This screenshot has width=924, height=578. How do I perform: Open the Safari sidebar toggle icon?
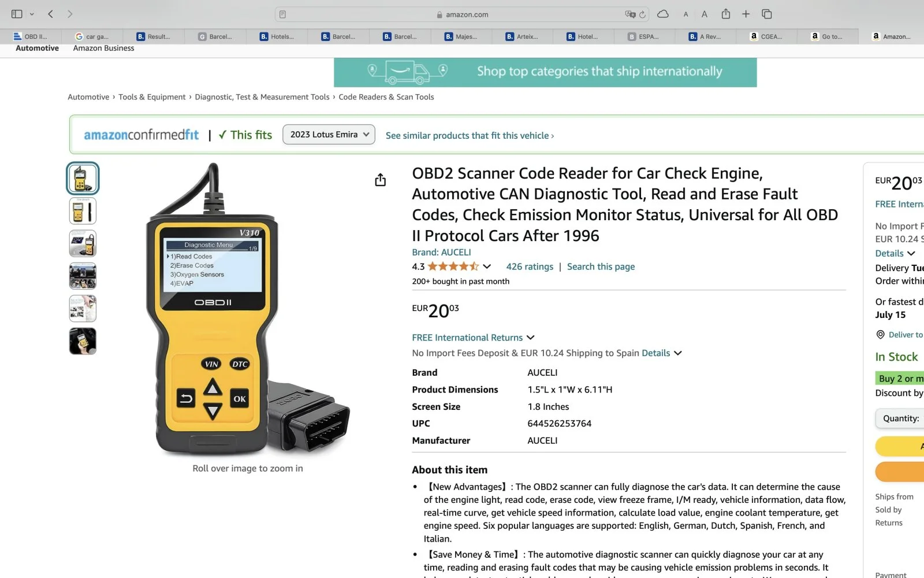(17, 14)
